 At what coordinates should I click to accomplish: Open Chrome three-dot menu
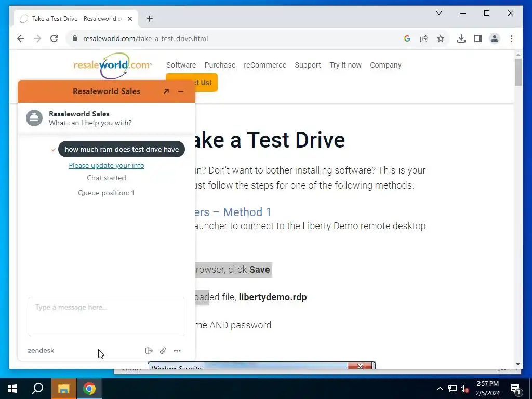pos(511,38)
